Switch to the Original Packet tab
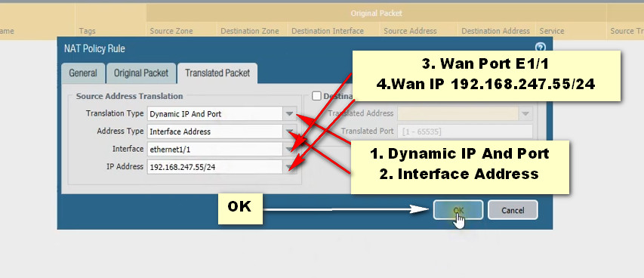The image size is (644, 278). pyautogui.click(x=141, y=73)
